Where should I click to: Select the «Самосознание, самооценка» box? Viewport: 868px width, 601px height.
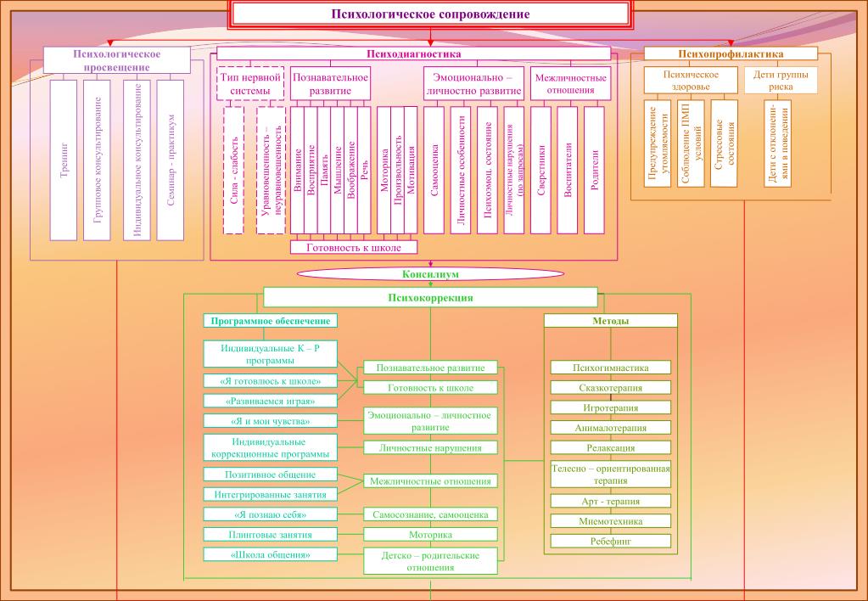pyautogui.click(x=430, y=514)
